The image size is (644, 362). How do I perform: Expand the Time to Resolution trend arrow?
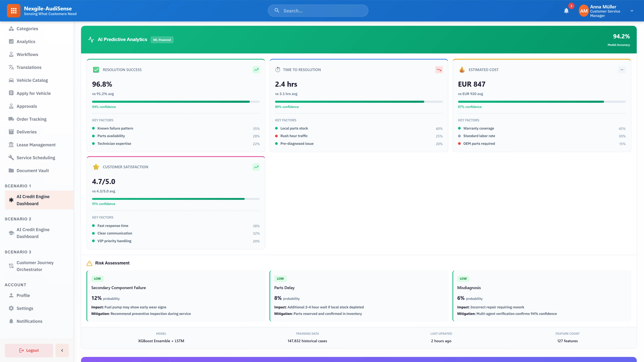[439, 70]
